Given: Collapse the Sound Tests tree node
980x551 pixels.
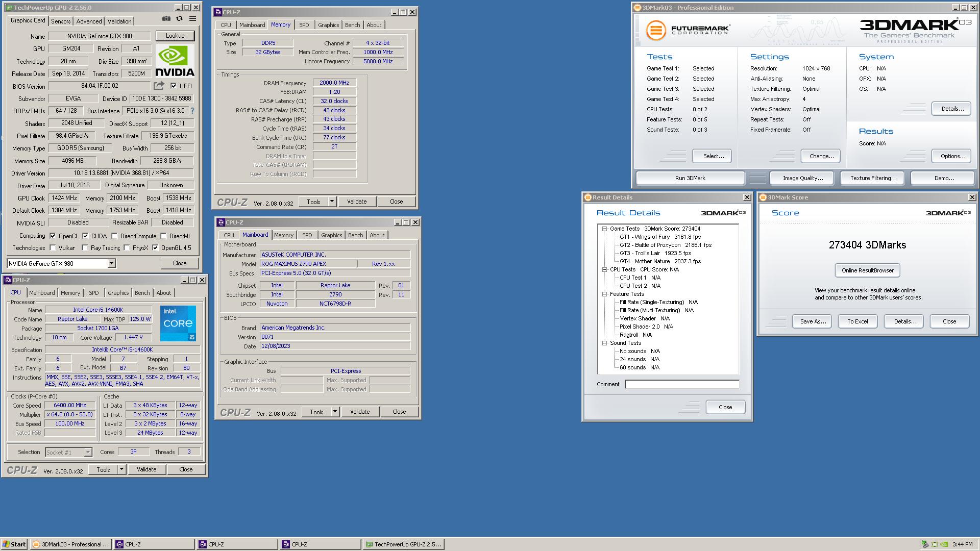Looking at the screenshot, I should [604, 343].
